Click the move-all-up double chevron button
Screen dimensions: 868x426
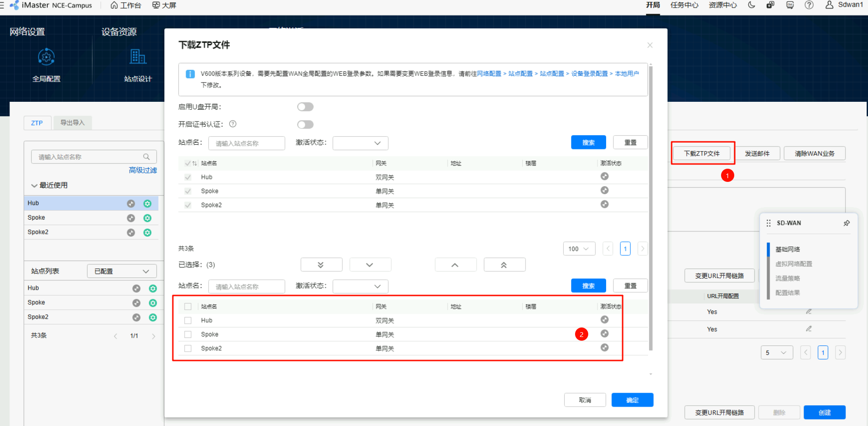[504, 265]
